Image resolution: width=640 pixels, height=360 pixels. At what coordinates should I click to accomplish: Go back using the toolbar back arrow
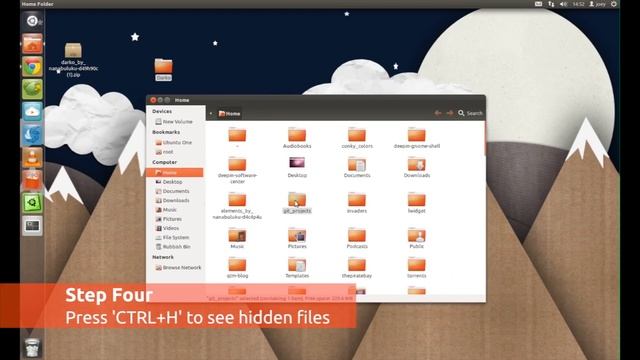coord(438,113)
